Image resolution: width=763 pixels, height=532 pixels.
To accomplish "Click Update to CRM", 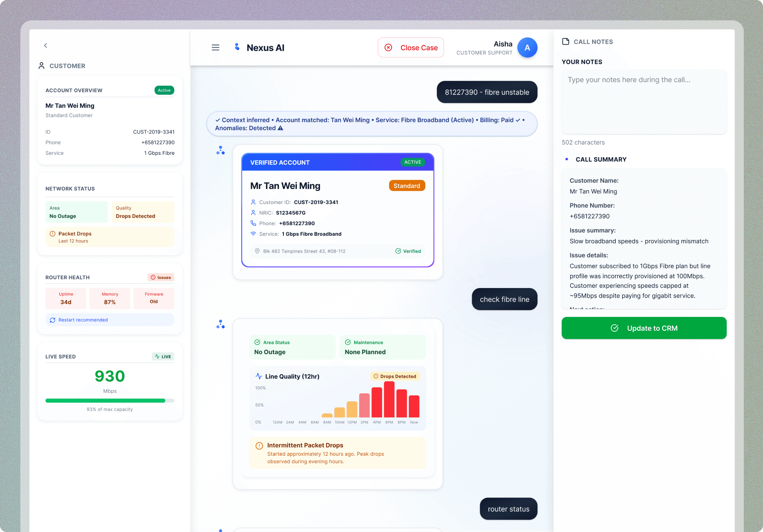I will point(644,328).
